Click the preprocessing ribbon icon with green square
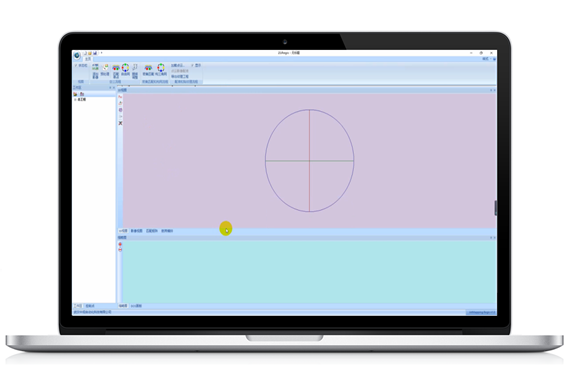The height and width of the screenshot is (392, 569). (105, 70)
